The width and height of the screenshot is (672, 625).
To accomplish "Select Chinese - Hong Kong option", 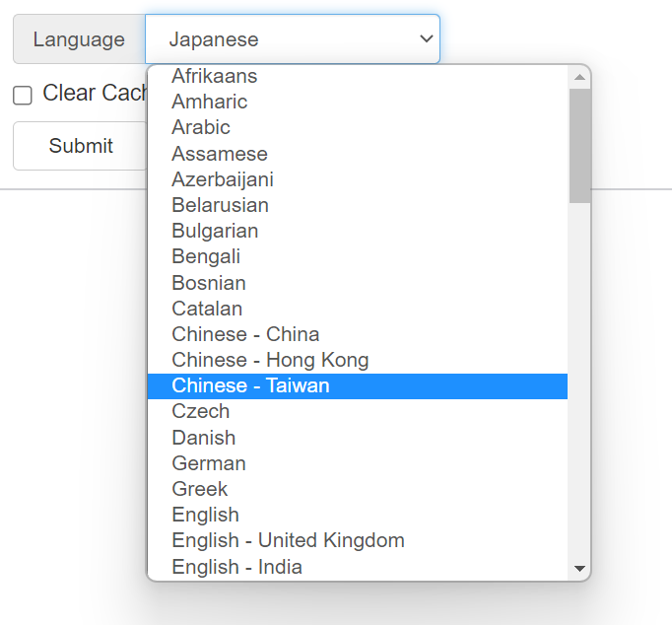I will pyautogui.click(x=358, y=360).
